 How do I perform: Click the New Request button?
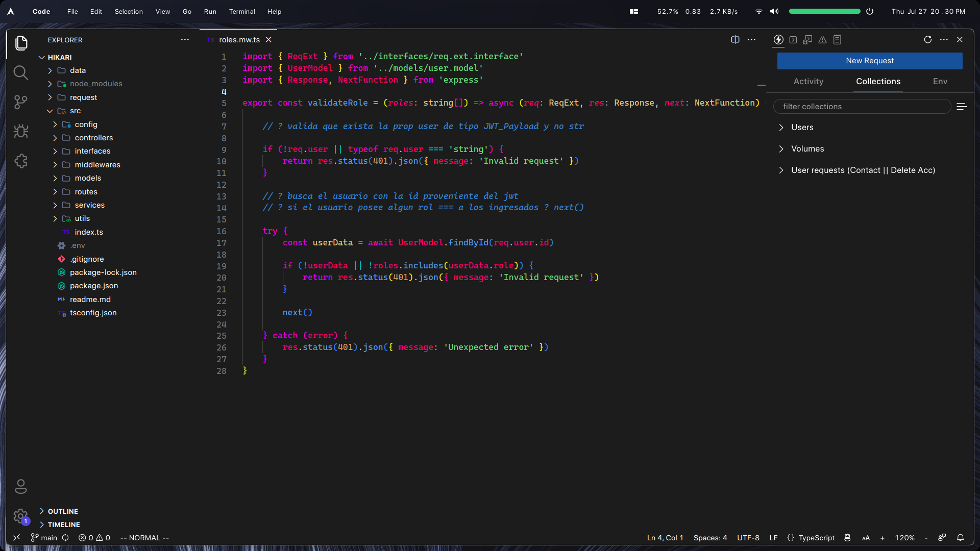click(869, 61)
